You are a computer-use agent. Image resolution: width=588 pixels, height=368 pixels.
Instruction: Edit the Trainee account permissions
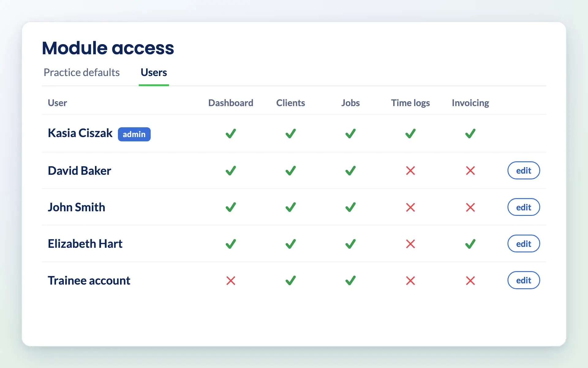tap(524, 280)
